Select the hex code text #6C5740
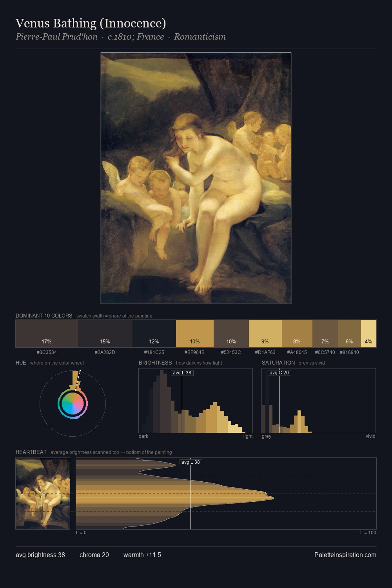 [325, 352]
